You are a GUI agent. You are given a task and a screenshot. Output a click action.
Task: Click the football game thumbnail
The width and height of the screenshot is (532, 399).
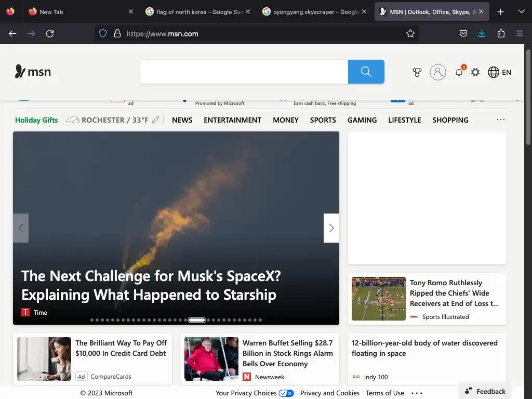(x=379, y=299)
